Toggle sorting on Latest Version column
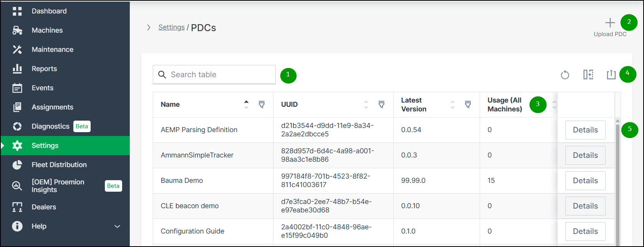 point(452,104)
